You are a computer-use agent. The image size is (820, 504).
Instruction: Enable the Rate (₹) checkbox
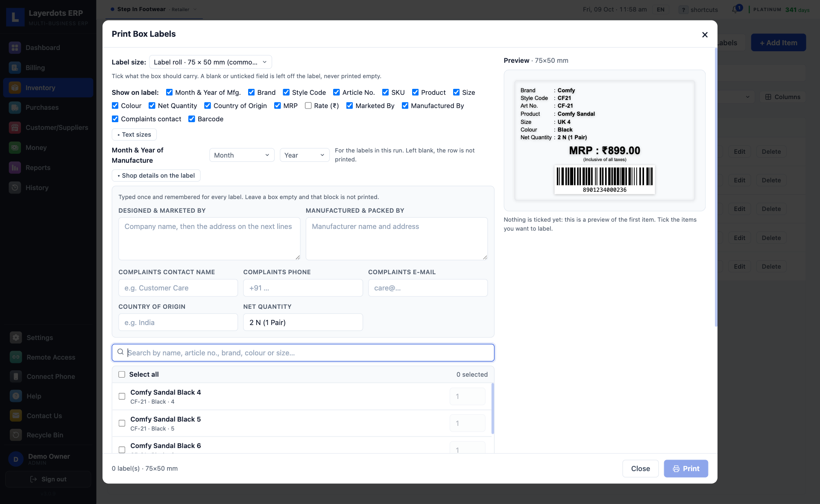click(x=308, y=105)
